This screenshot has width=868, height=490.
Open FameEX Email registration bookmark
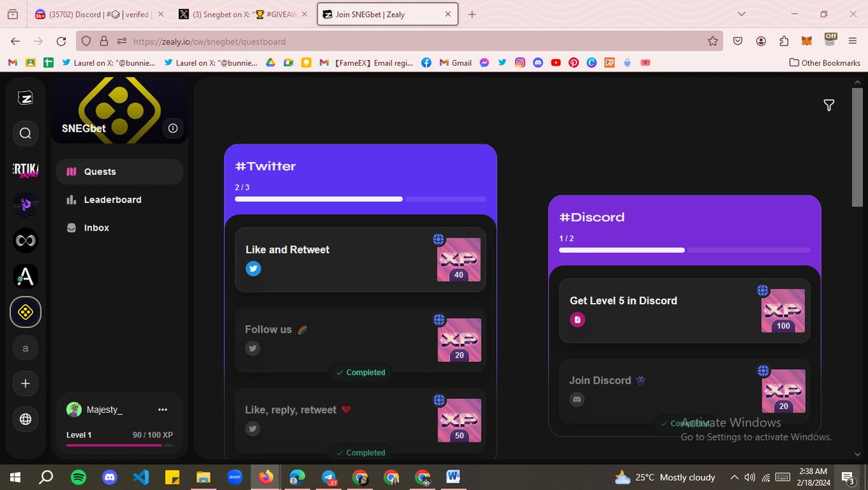(x=367, y=63)
